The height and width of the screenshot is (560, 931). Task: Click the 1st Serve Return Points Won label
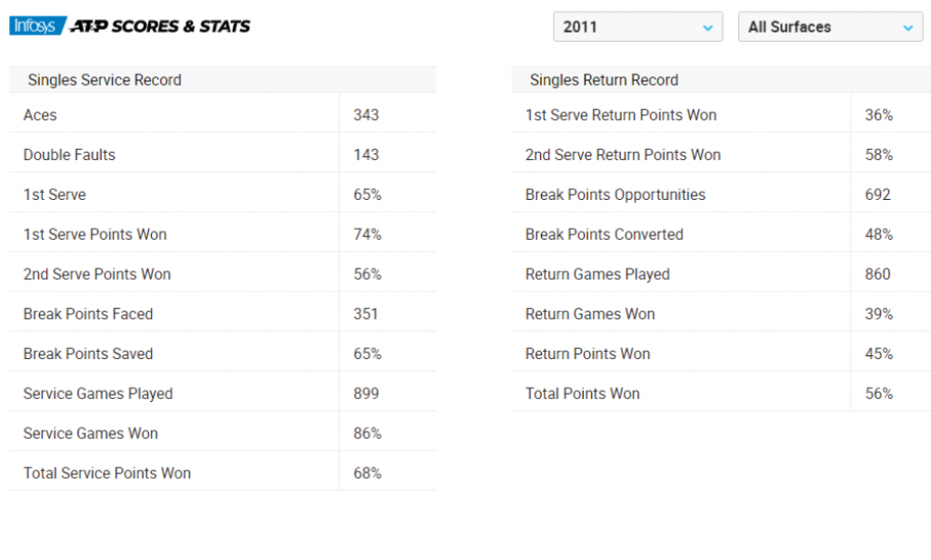(x=621, y=115)
